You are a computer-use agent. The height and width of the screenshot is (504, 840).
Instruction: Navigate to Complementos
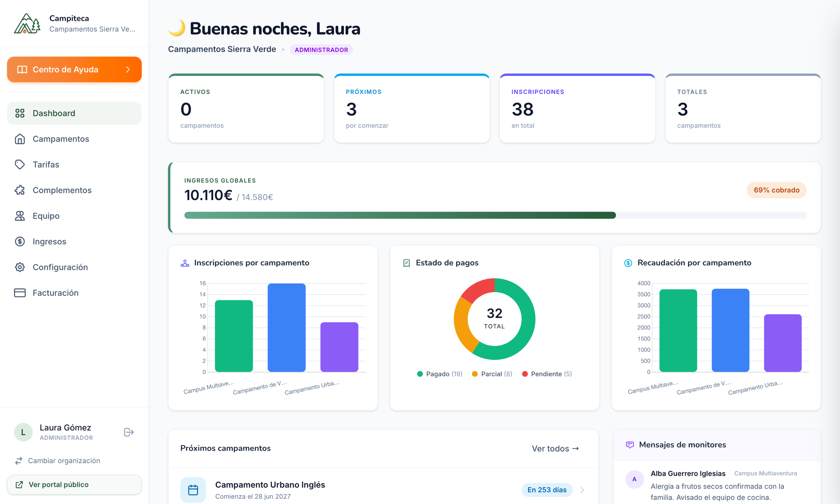coord(74,190)
